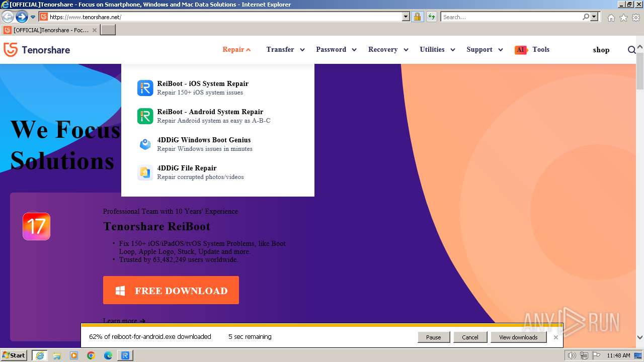This screenshot has height=362, width=644.
Task: Click the page vertical scrollbar thumb
Action: point(640,70)
